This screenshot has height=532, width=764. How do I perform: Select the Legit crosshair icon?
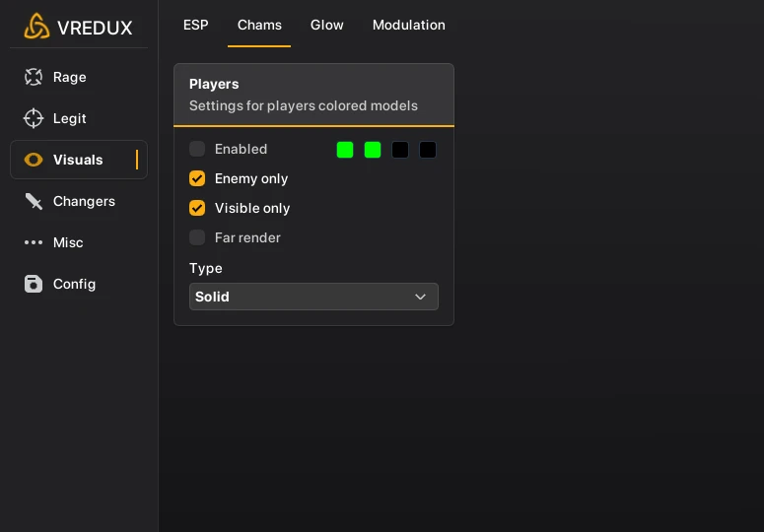pos(34,118)
